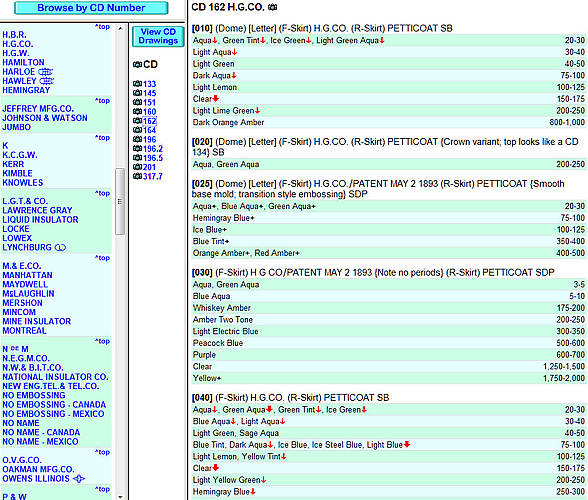Click Light Green, Sage Aqua row
The width and height of the screenshot is (588, 500).
click(388, 433)
